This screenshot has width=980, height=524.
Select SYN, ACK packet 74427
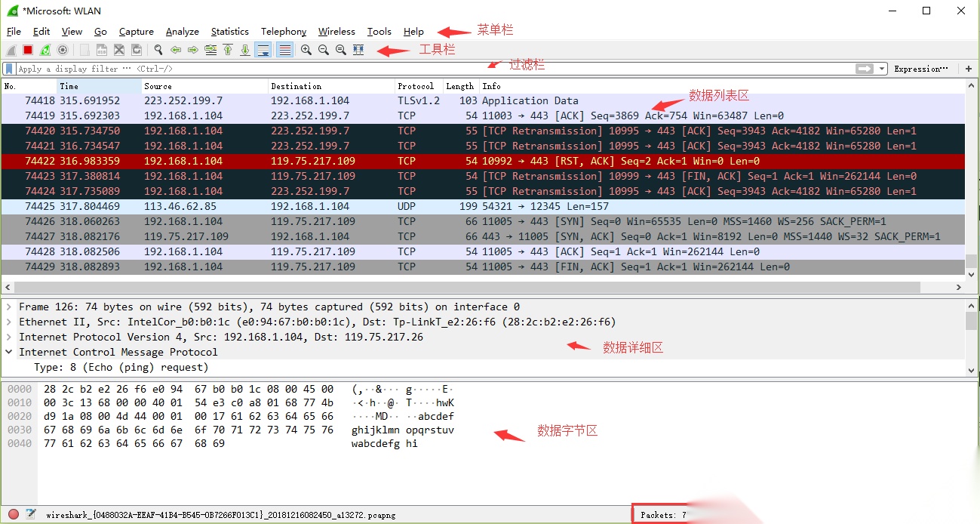click(x=483, y=236)
